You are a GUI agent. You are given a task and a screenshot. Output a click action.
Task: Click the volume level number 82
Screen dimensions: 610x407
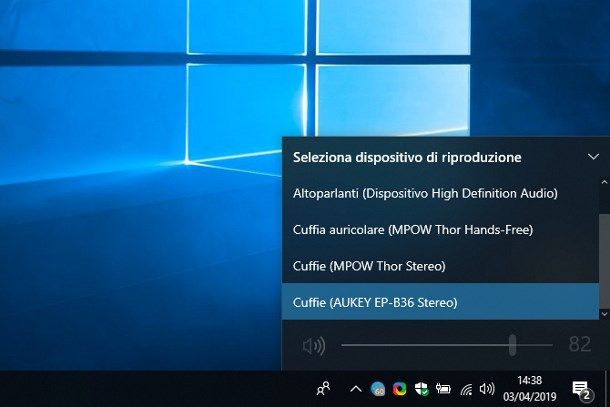click(580, 344)
